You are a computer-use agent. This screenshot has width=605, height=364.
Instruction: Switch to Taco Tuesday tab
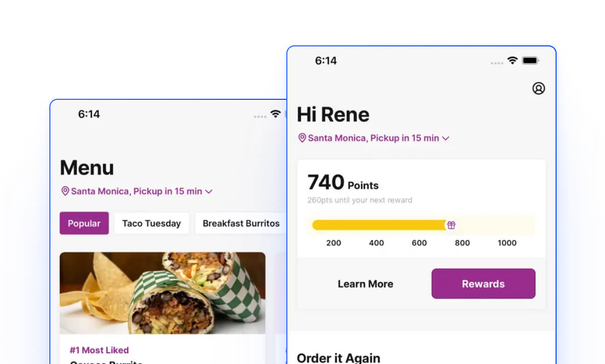(x=151, y=223)
